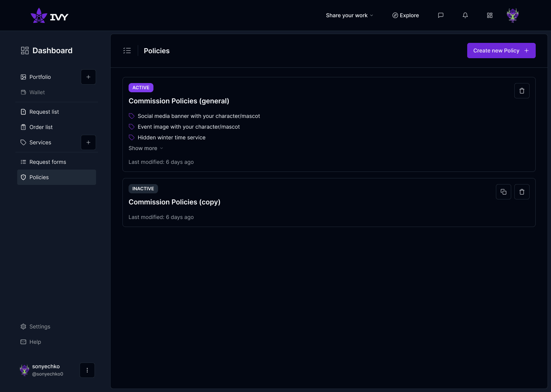Click Create new Policy button

coord(501,51)
